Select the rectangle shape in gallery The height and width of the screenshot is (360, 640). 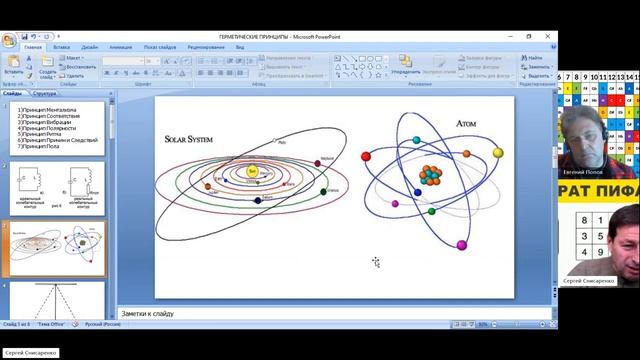tap(362, 59)
